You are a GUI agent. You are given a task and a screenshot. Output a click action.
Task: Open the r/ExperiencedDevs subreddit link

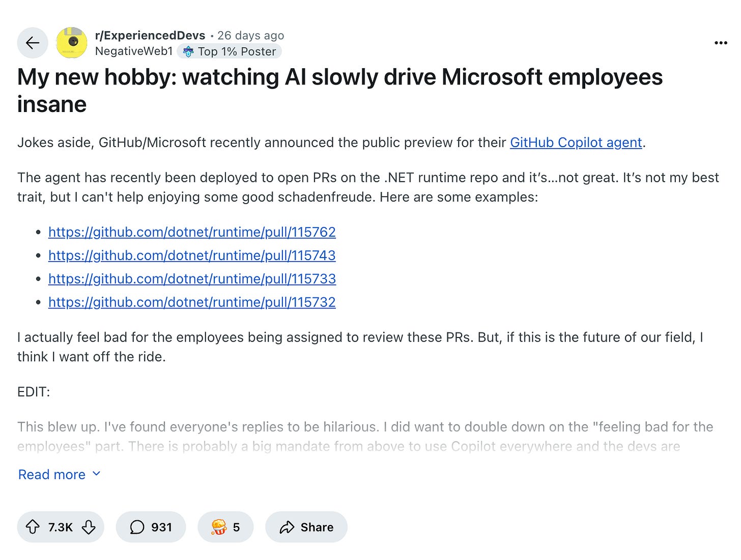pos(150,35)
